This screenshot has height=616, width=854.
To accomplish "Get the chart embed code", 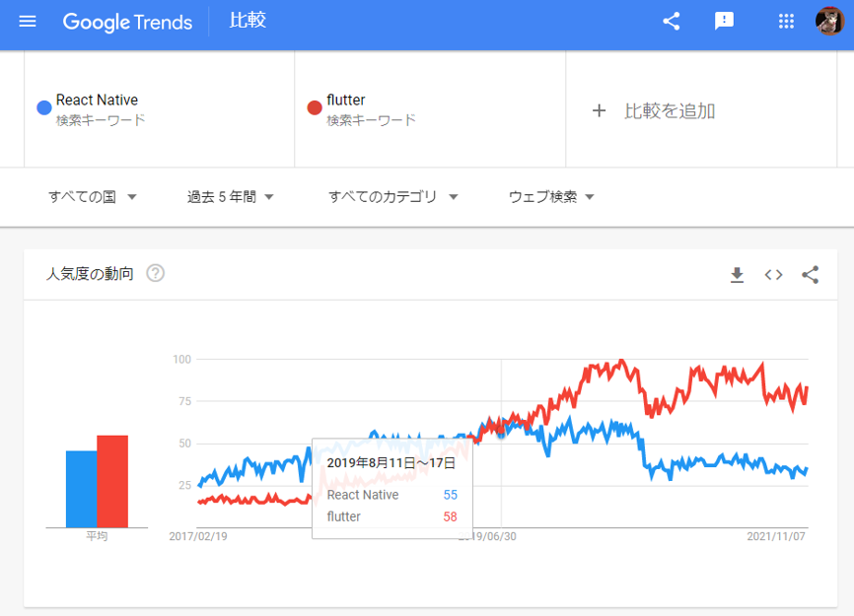I will point(773,275).
